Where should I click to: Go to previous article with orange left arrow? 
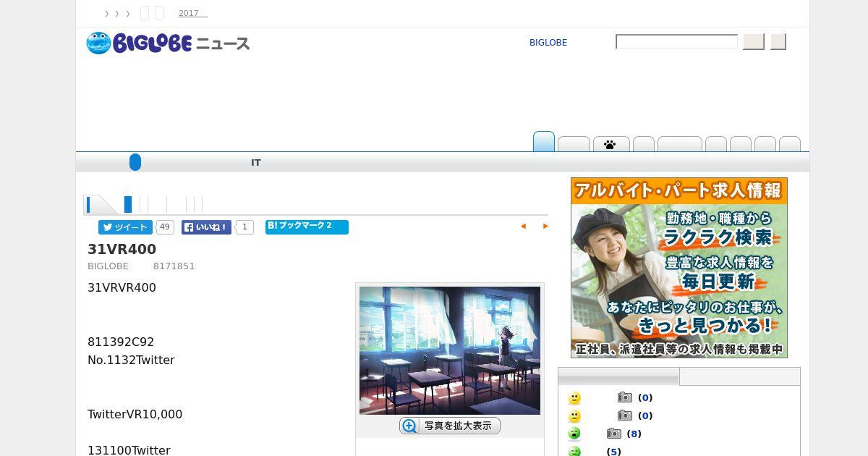tap(523, 227)
